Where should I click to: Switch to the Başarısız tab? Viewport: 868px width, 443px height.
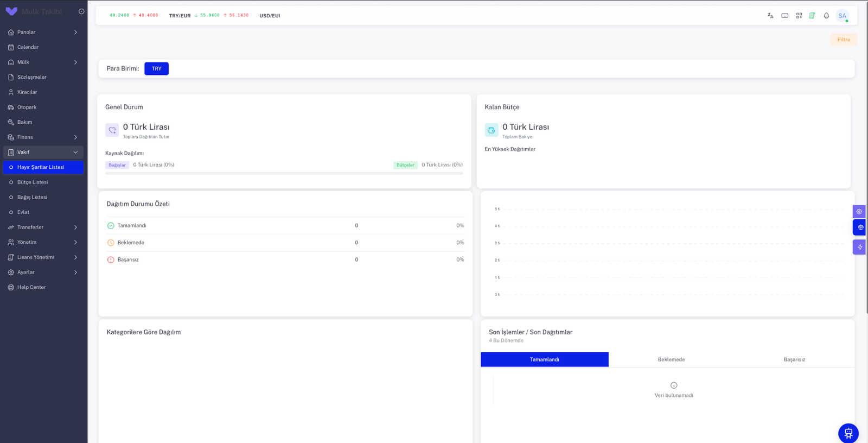click(x=794, y=359)
